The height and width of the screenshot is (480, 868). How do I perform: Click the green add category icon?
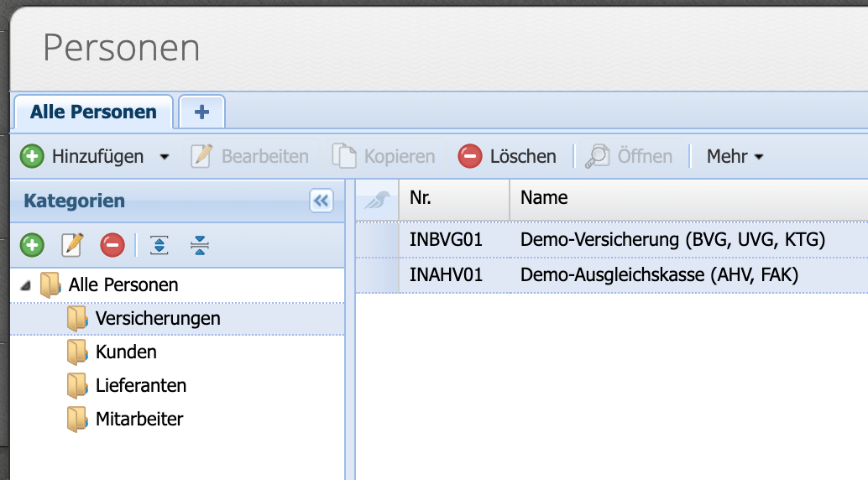(32, 245)
